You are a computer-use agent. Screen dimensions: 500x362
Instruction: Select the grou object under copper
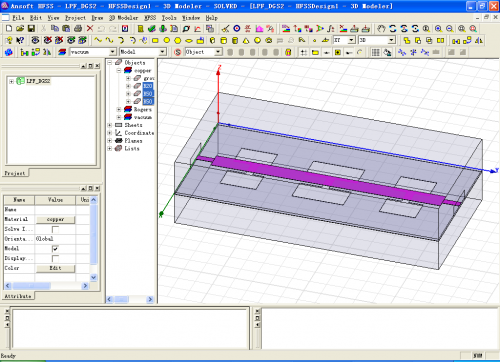[149, 78]
